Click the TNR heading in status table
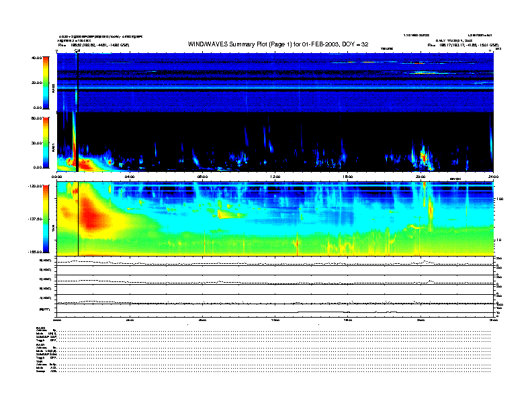532x411 pixels. click(39, 361)
